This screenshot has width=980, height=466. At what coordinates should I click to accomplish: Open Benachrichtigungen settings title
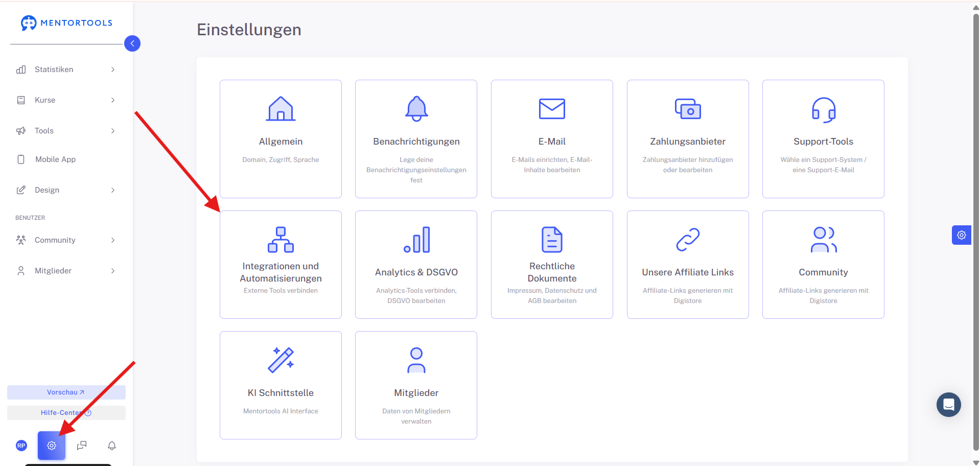tap(416, 142)
